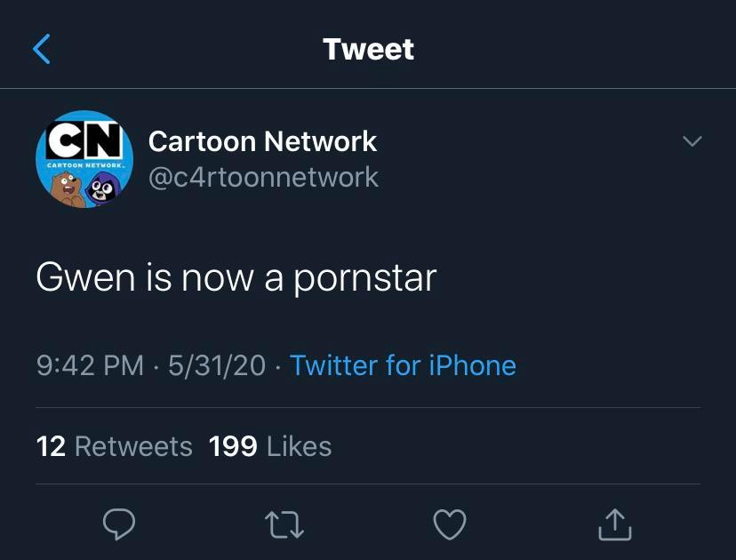Viewport: 736px width, 560px height.
Task: Toggle follow via the profile picture menu
Action: coord(84,160)
